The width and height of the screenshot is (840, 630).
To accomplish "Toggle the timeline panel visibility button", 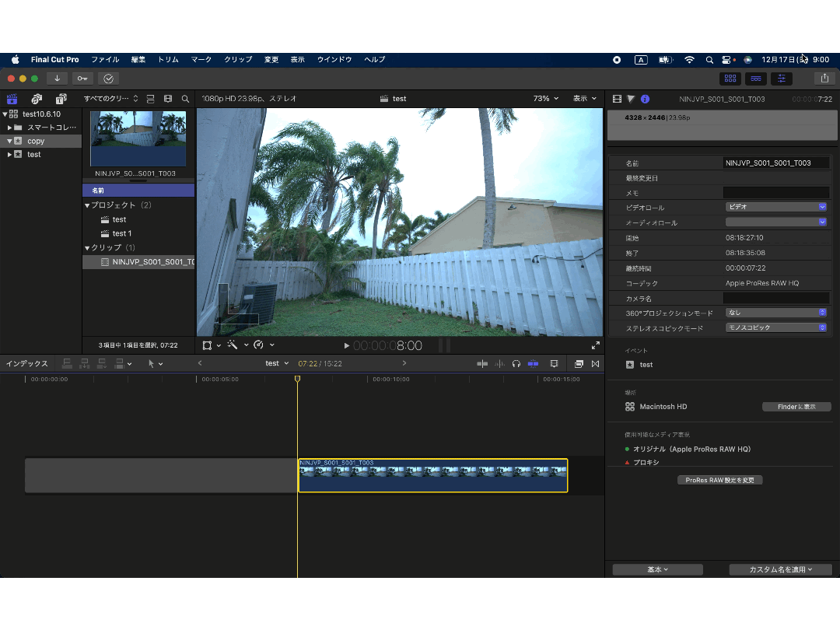I will coord(755,79).
